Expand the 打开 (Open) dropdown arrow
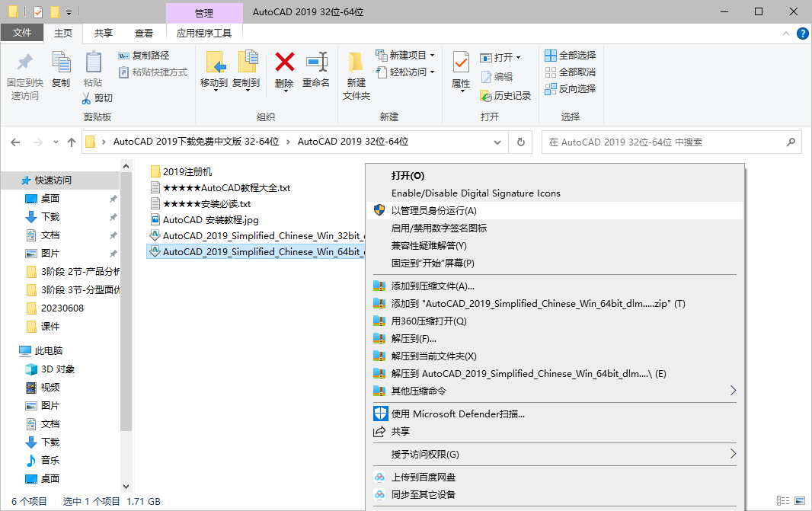The height and width of the screenshot is (511, 812). tap(518, 56)
